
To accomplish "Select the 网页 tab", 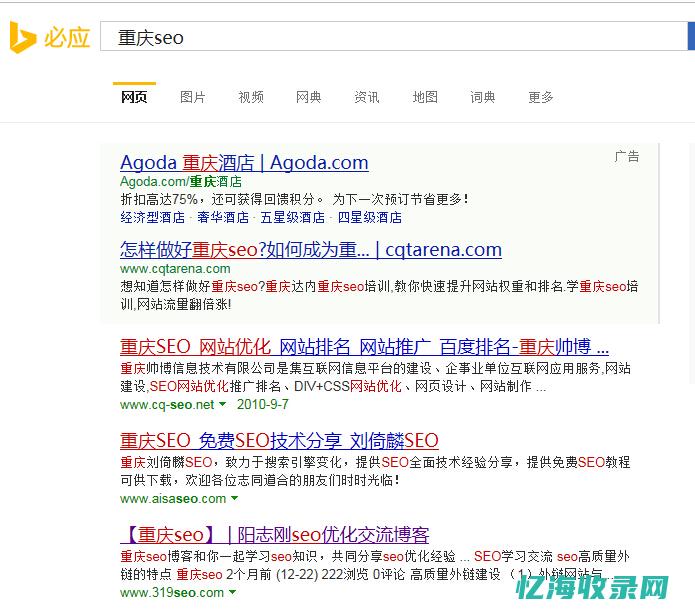I will [x=134, y=97].
